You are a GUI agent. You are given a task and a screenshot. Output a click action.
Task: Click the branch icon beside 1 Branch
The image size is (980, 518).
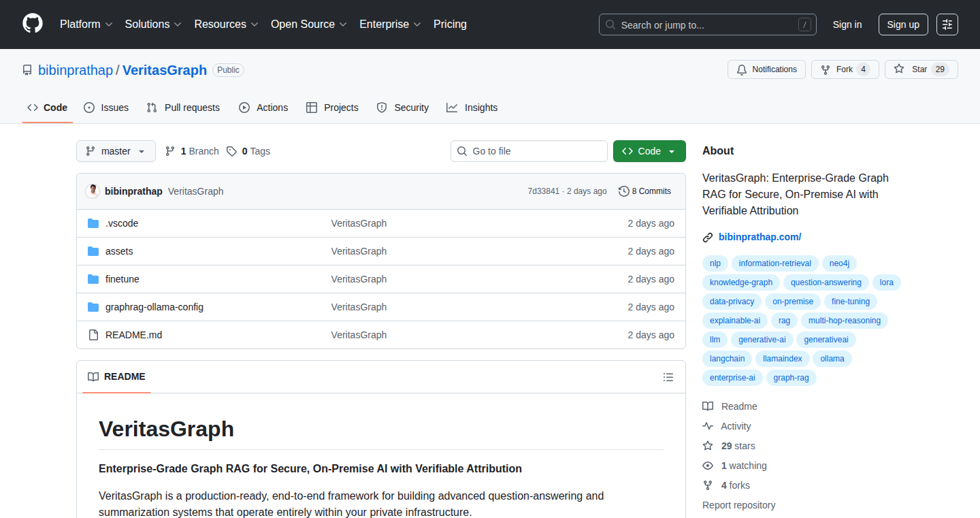[x=170, y=151]
